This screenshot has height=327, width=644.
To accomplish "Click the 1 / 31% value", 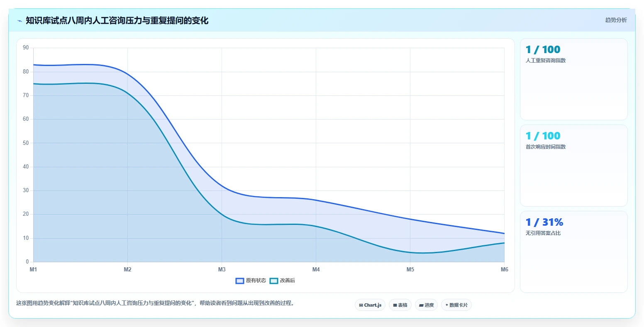I will (544, 222).
